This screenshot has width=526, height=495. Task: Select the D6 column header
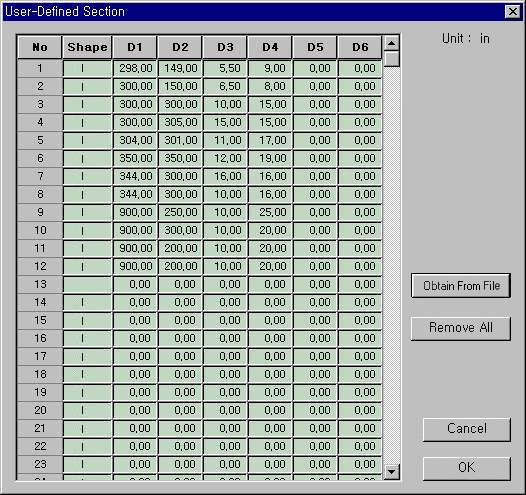click(360, 47)
